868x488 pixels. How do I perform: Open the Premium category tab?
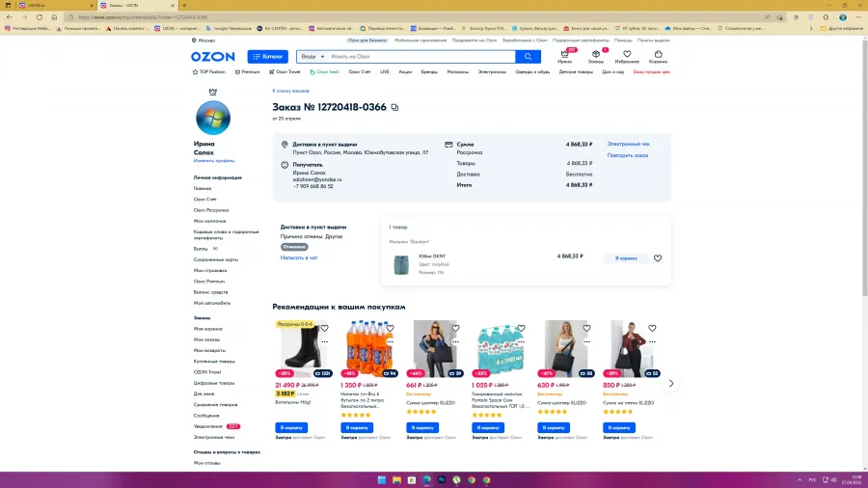[247, 72]
